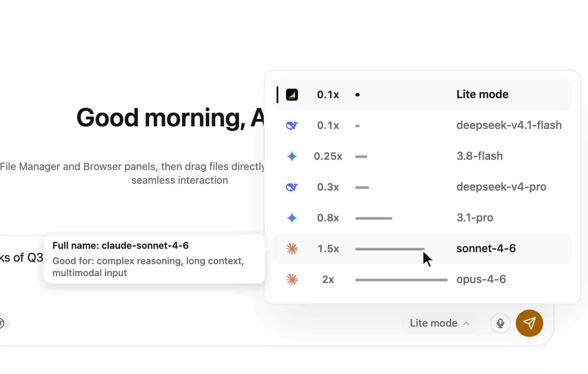The image size is (588, 374).
Task: Click the "Full name: claude-sonnet-4-6" tooltip title
Action: click(121, 245)
